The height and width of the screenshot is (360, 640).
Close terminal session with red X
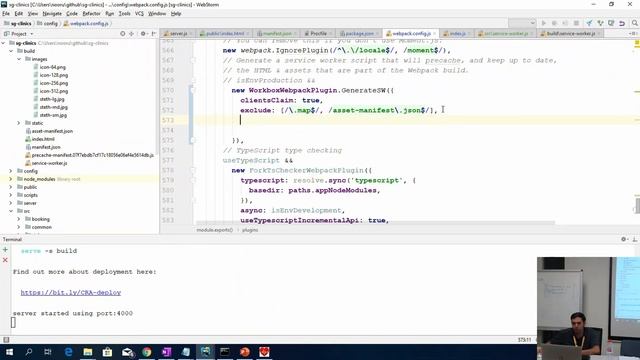(5, 260)
